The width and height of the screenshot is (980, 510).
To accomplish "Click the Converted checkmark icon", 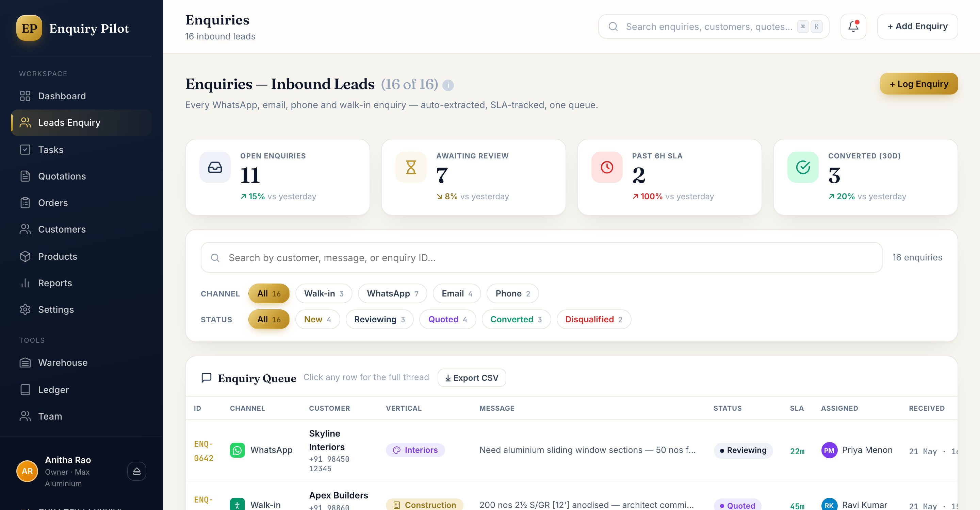I will [x=803, y=167].
